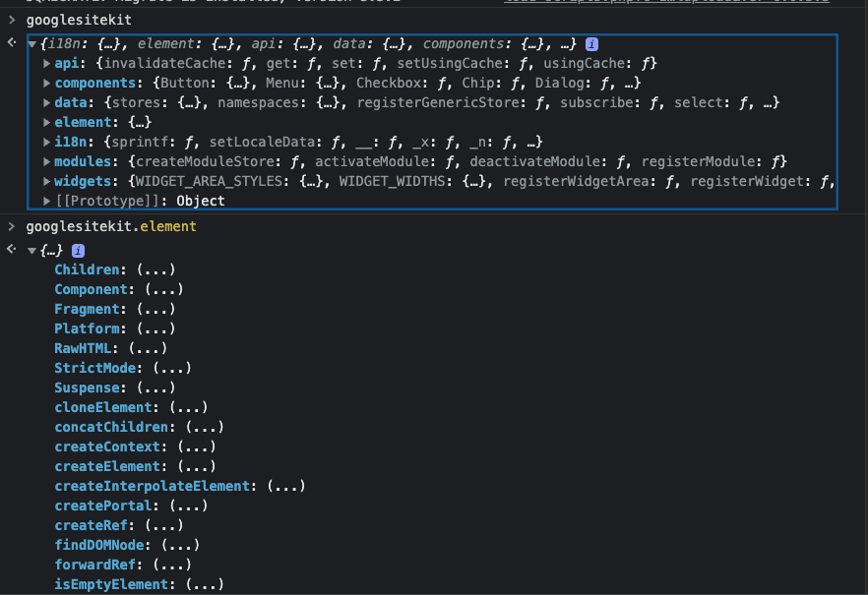Click the prompt arrow before the googlesitekit expression
This screenshot has width=868, height=595.
12,19
